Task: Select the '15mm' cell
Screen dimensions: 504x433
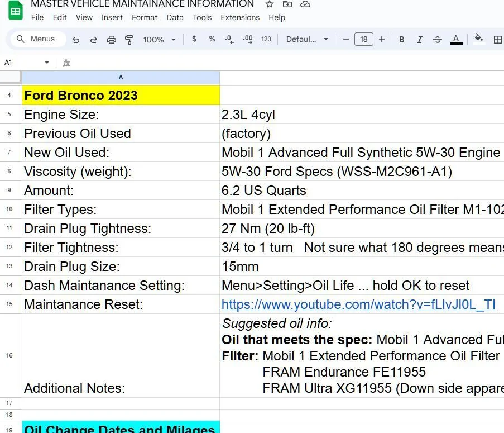Action: pyautogui.click(x=362, y=267)
